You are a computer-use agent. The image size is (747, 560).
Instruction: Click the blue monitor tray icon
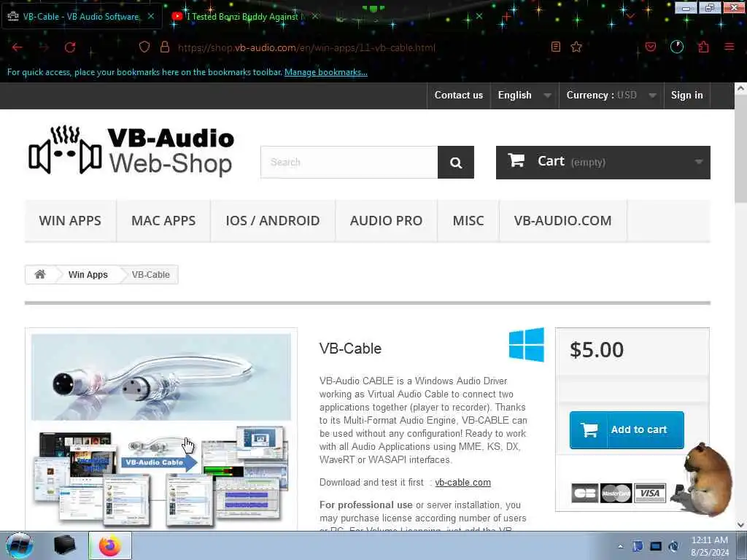[656, 546]
